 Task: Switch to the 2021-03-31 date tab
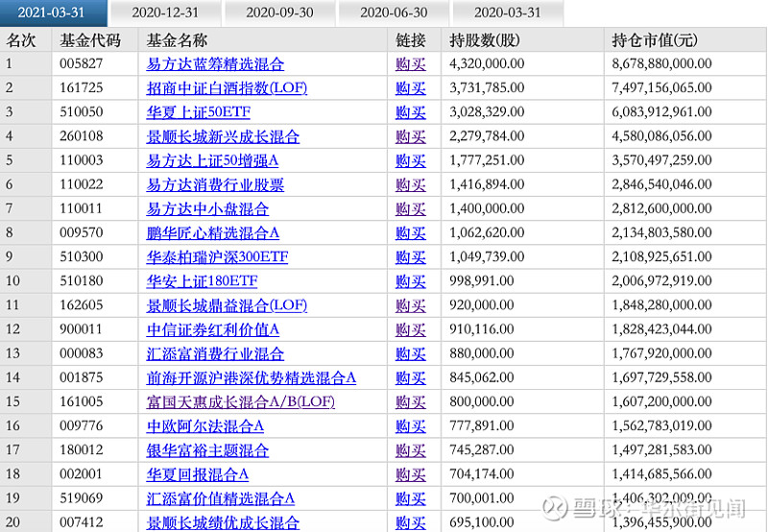53,12
